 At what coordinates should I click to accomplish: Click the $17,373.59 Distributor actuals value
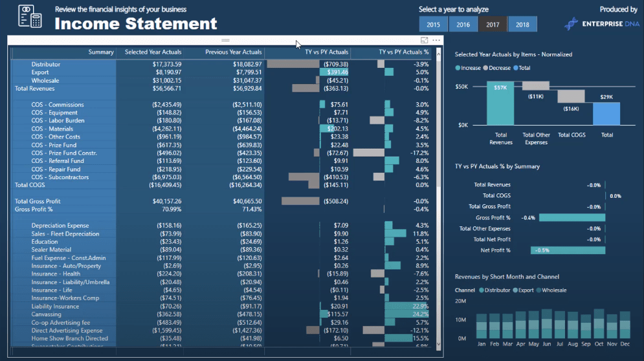pyautogui.click(x=167, y=65)
